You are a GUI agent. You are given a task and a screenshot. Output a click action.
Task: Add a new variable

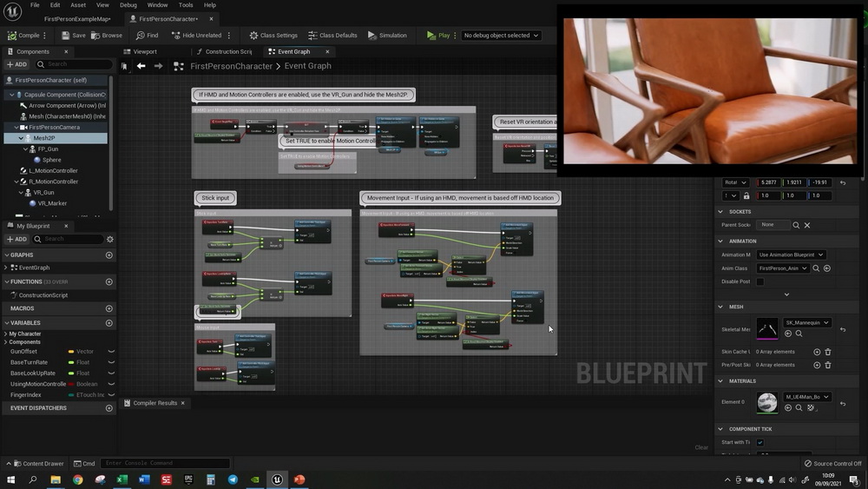point(109,323)
